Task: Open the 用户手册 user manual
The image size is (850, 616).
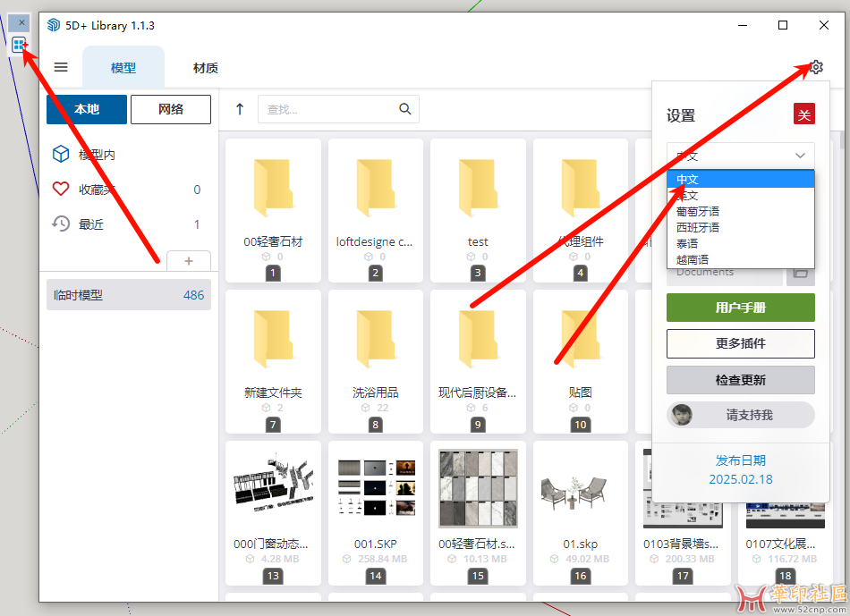Action: 740,308
